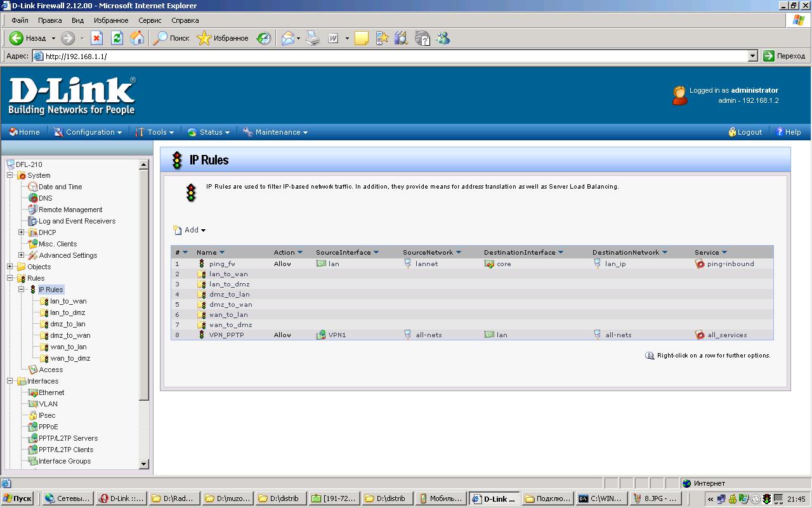Open the Maintenance menu
Image resolution: width=812 pixels, height=508 pixels.
[275, 132]
